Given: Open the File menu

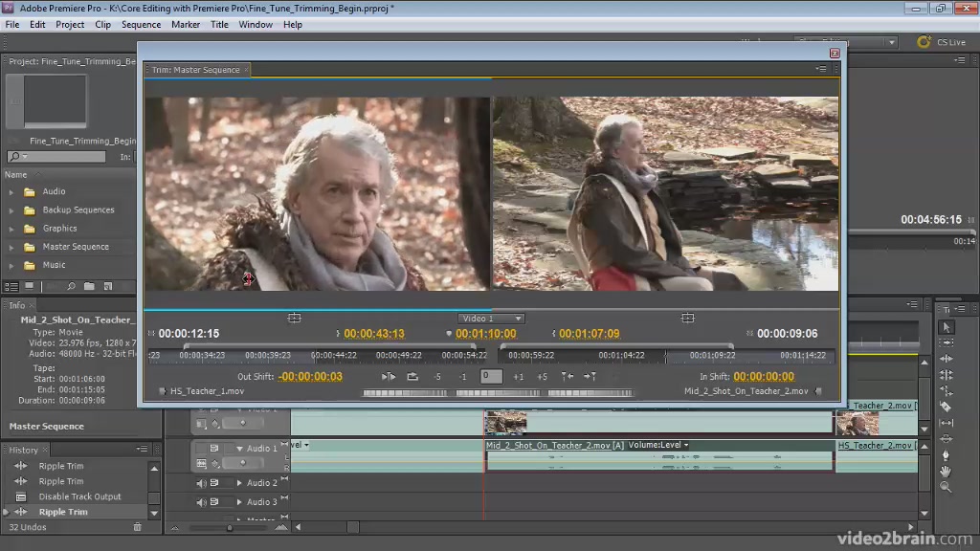Looking at the screenshot, I should [x=12, y=24].
